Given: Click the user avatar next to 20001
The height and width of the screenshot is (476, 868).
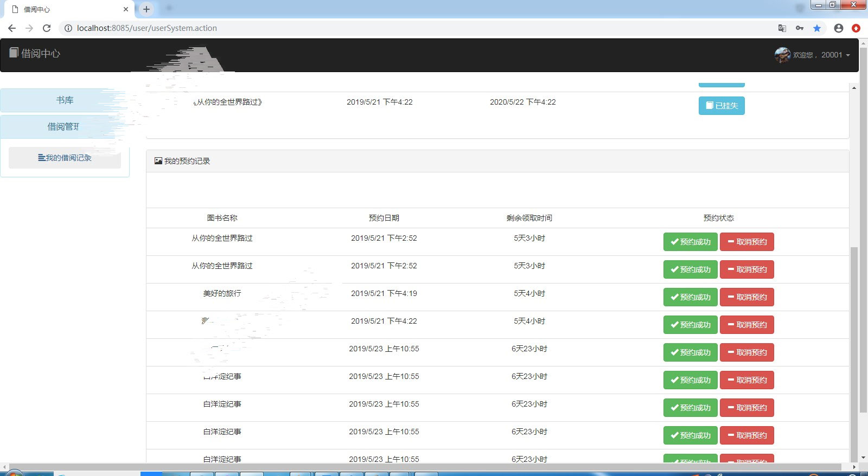Looking at the screenshot, I should [x=782, y=55].
